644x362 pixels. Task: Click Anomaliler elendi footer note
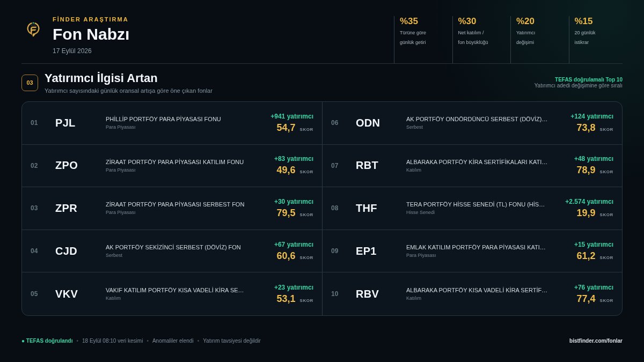pos(173,341)
